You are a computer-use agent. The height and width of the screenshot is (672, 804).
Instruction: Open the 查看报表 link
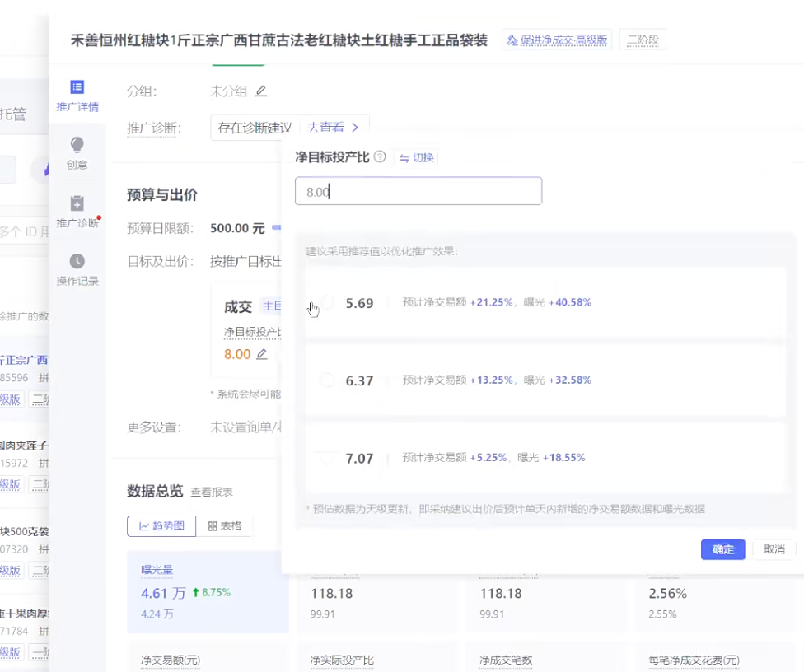pos(212,492)
